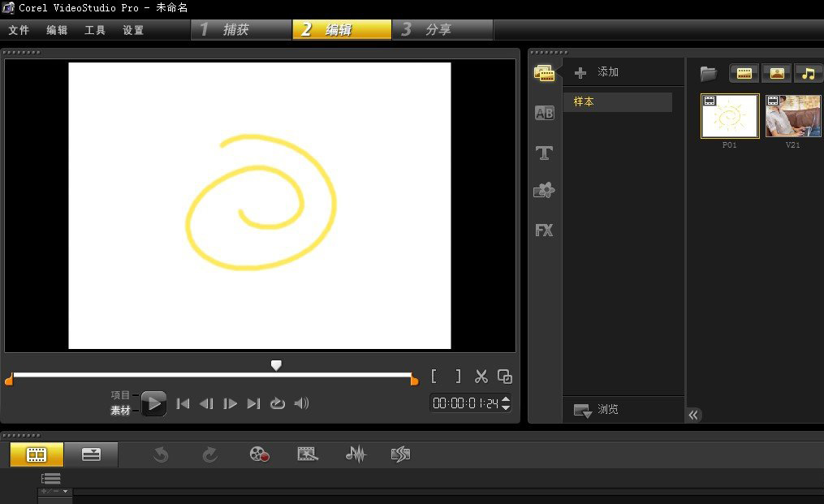
Task: Click the scissors split clip icon
Action: [x=481, y=377]
